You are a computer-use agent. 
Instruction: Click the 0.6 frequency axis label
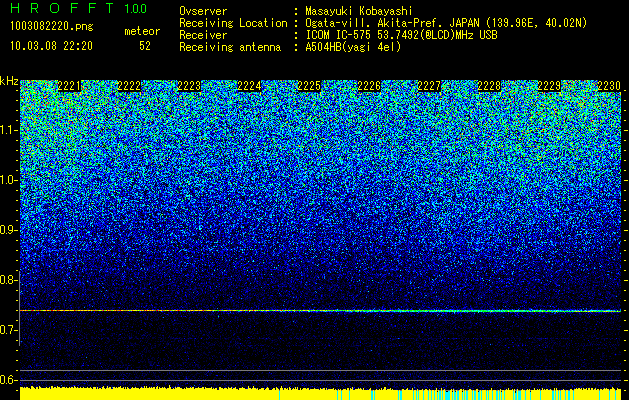tap(8, 380)
